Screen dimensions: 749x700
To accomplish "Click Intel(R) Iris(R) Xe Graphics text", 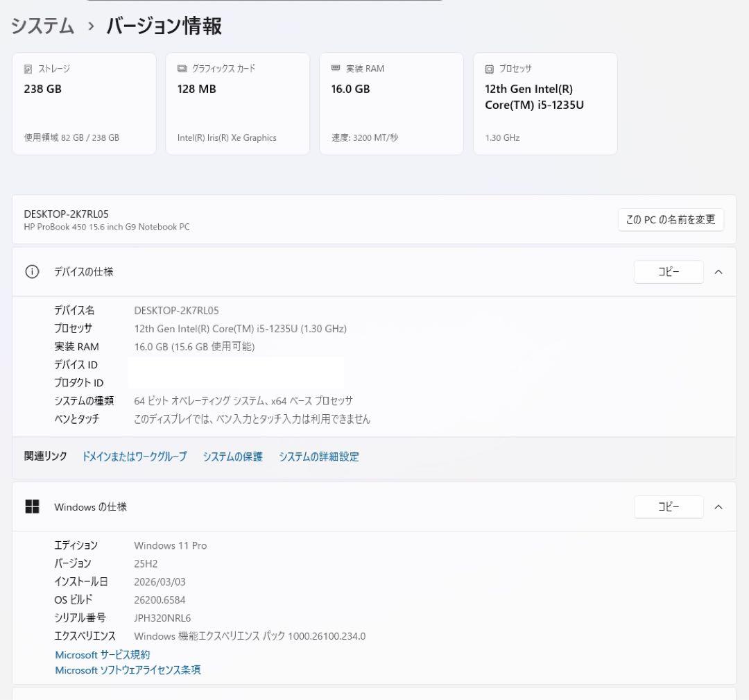I will pyautogui.click(x=227, y=137).
